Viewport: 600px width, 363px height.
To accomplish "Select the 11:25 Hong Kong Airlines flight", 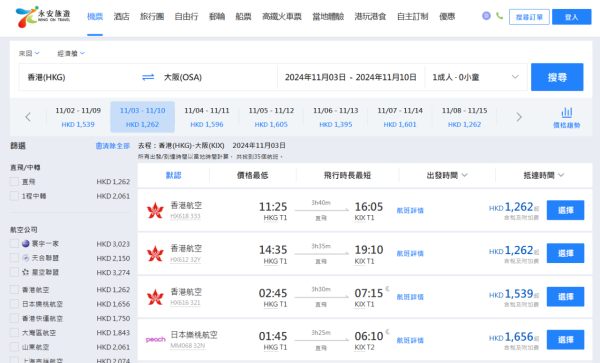I will click(566, 210).
